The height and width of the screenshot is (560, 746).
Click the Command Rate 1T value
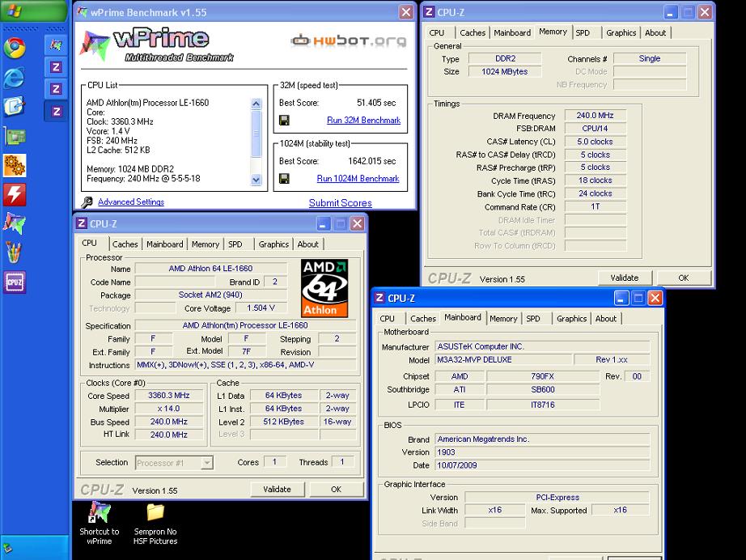pyautogui.click(x=595, y=206)
